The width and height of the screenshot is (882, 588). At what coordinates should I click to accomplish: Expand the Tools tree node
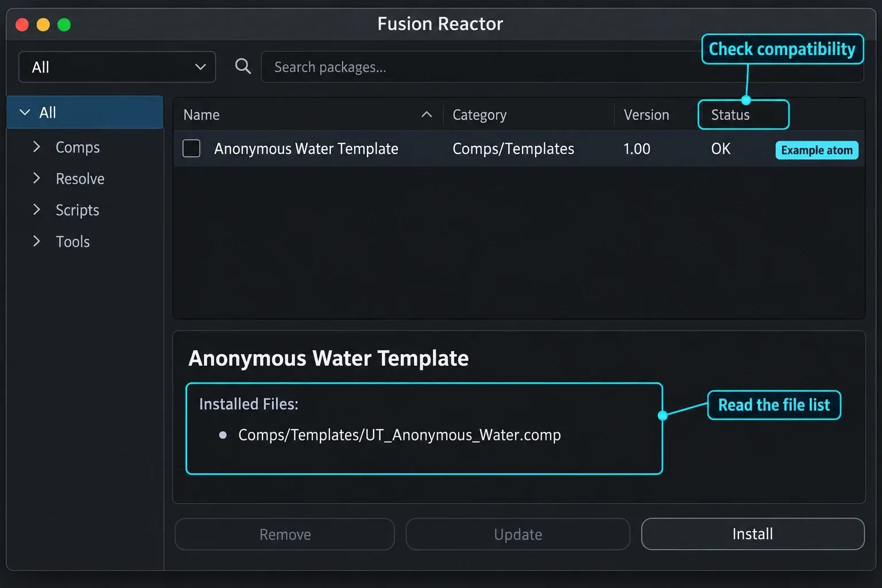pyautogui.click(x=37, y=241)
